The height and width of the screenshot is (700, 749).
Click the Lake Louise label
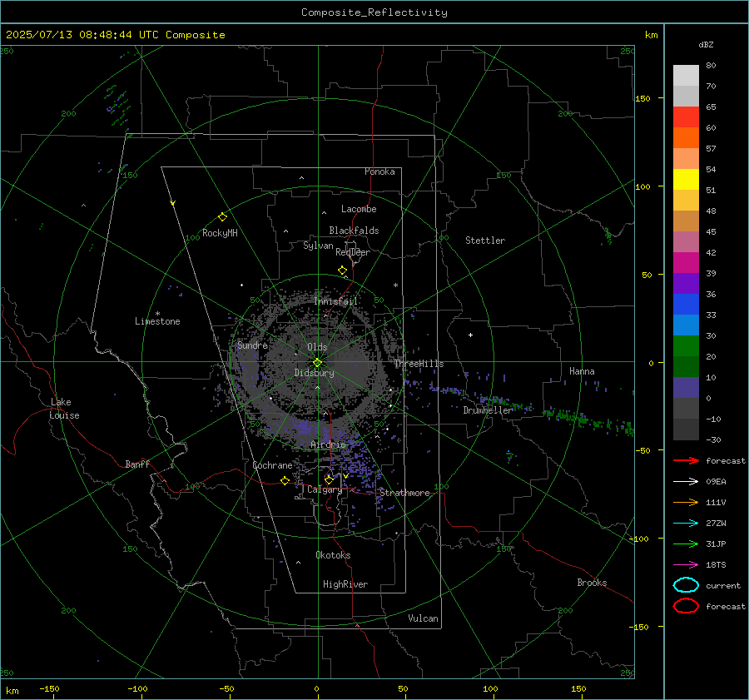pyautogui.click(x=64, y=409)
